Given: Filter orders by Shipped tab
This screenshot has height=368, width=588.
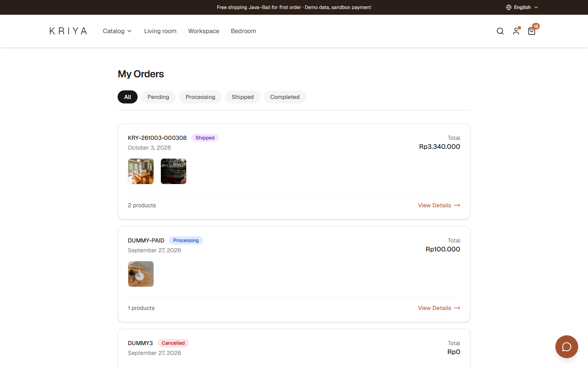Looking at the screenshot, I should click(x=243, y=97).
